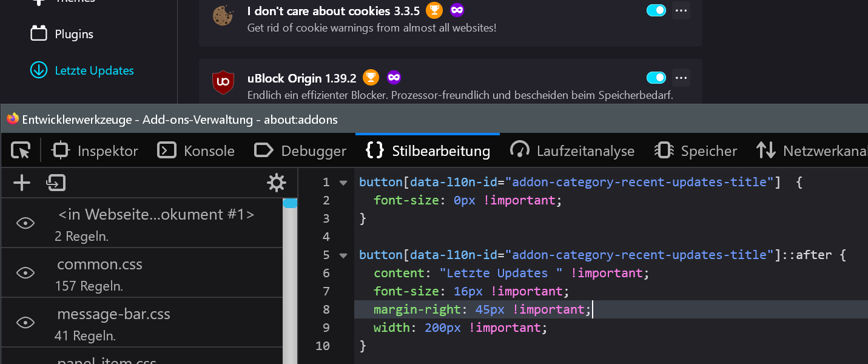The height and width of the screenshot is (364, 868).
Task: Click the import stylesheet icon
Action: 56,183
